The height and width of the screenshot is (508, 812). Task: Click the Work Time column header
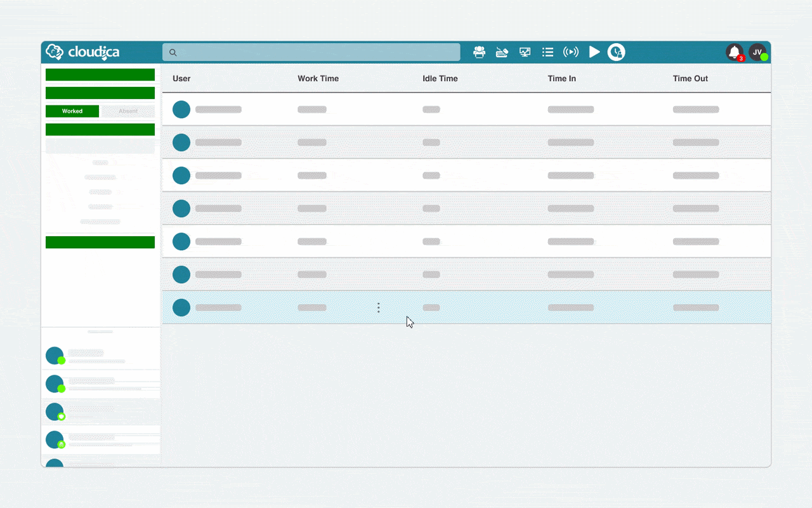[x=318, y=79]
